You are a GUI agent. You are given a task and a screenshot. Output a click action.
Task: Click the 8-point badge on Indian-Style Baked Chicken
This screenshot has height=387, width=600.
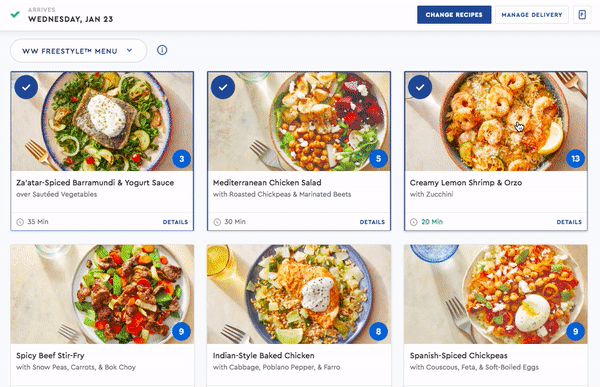[x=378, y=331]
